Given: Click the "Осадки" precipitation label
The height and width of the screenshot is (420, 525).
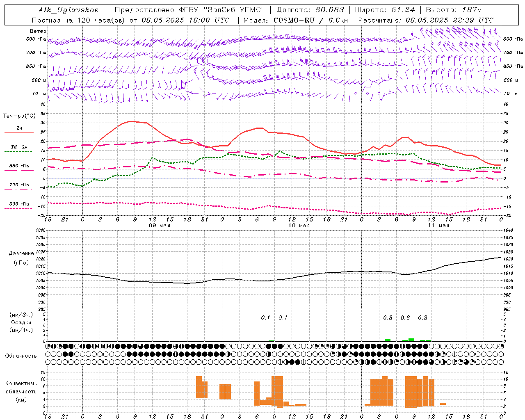Looking at the screenshot, I should [x=21, y=322].
